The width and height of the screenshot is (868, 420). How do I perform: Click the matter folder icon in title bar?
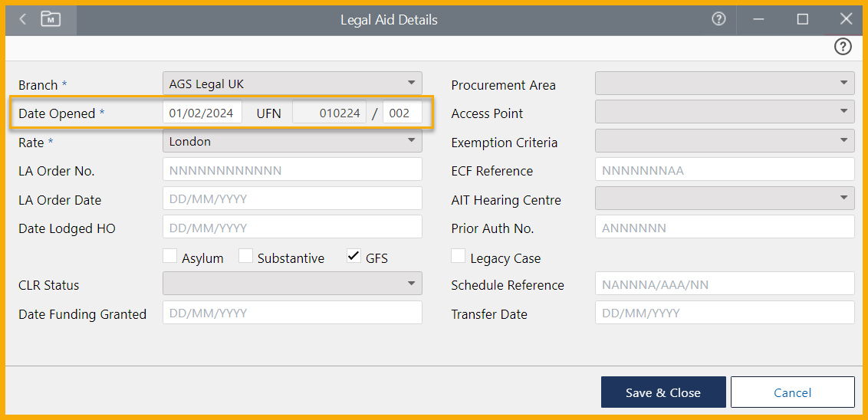point(51,19)
